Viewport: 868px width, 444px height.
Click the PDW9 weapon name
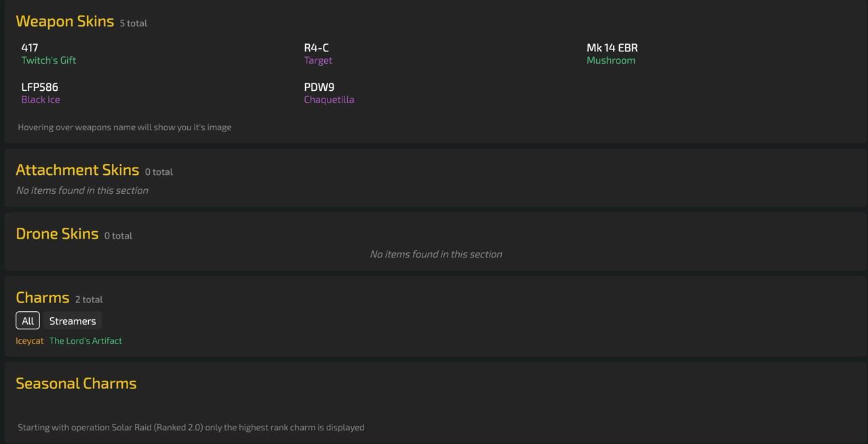coord(319,87)
